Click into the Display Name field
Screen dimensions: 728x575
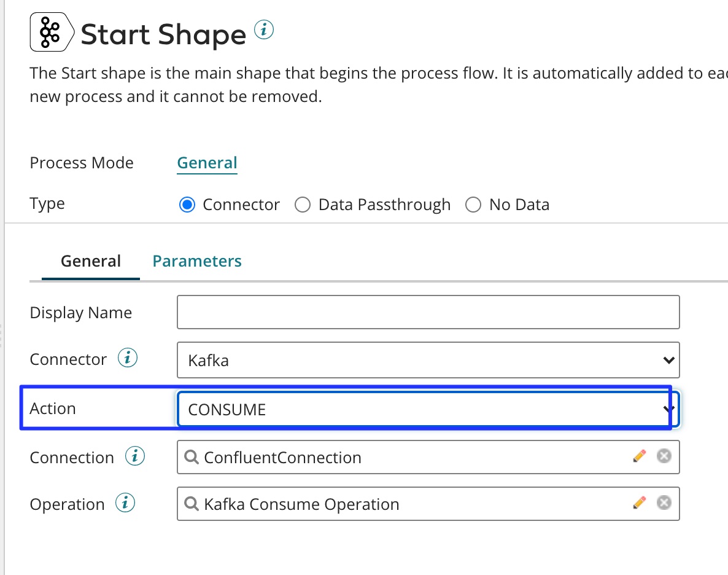click(428, 312)
